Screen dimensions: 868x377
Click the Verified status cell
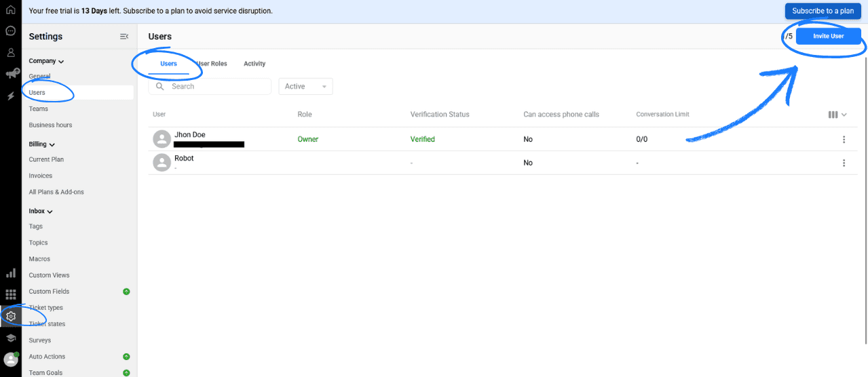click(423, 140)
